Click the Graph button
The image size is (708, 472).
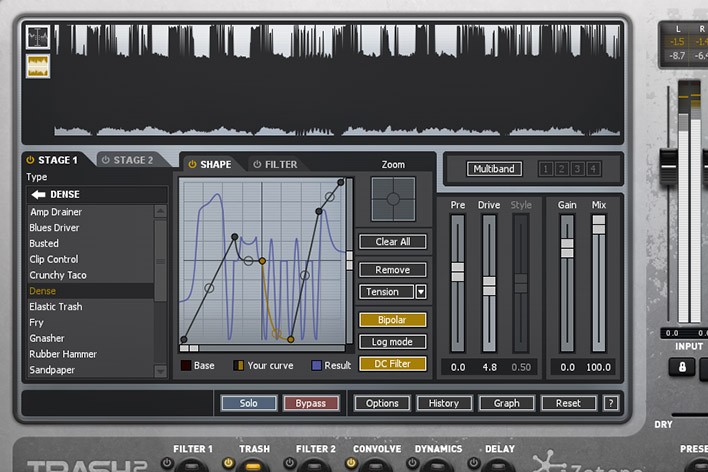506,403
